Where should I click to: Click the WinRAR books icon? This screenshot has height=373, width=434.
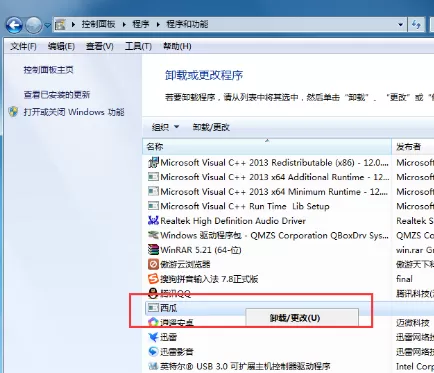pos(153,250)
